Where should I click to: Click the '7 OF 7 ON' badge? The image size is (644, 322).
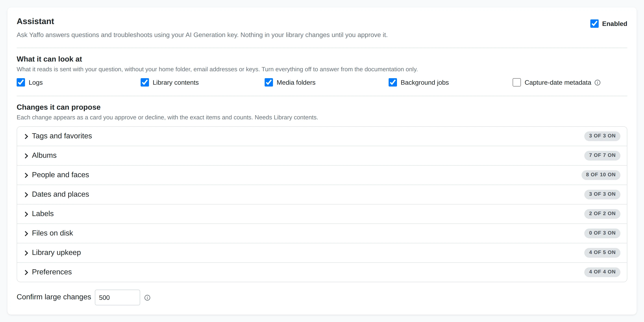(602, 155)
